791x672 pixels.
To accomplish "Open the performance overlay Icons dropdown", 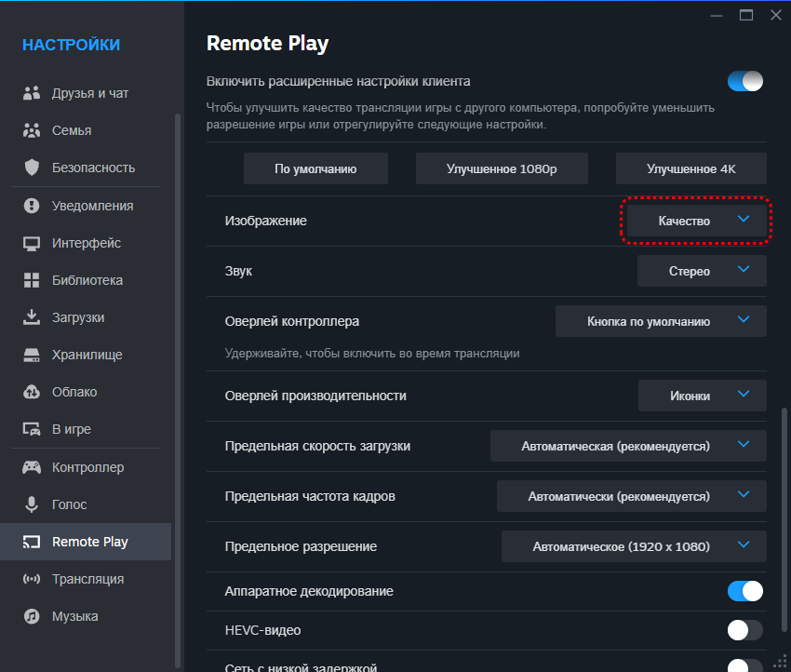I will click(x=702, y=396).
